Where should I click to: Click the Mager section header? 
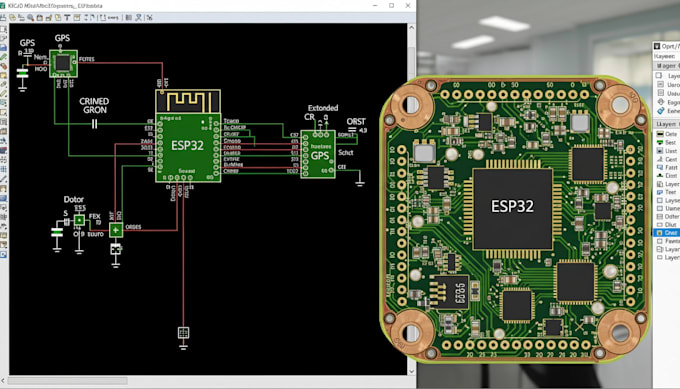point(667,66)
